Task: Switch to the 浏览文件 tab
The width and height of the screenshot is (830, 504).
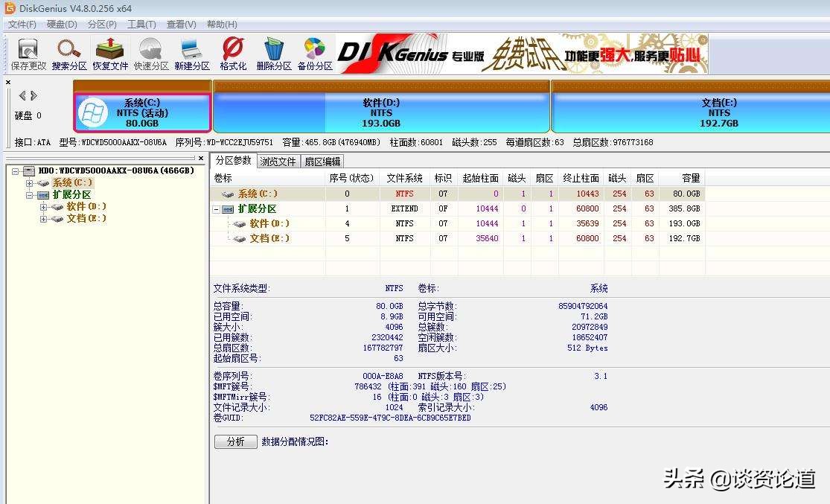Action: point(278,161)
